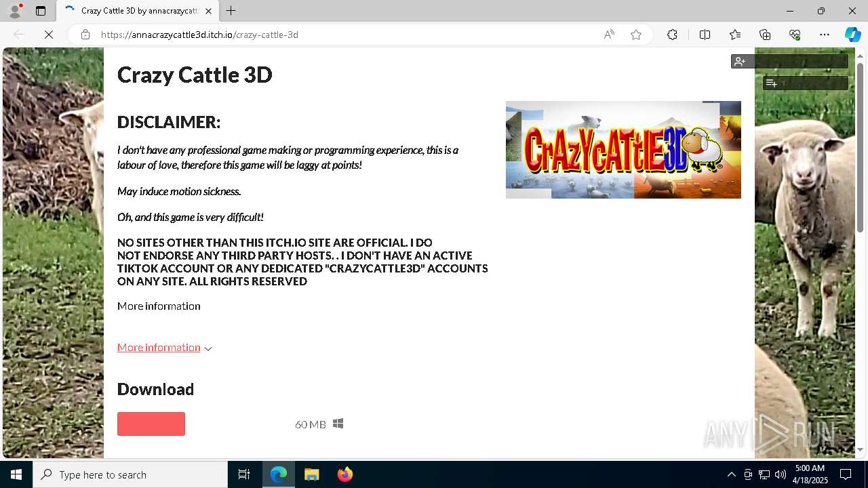
Task: Click 'May induce motion sickness.' text
Action: 179,191
